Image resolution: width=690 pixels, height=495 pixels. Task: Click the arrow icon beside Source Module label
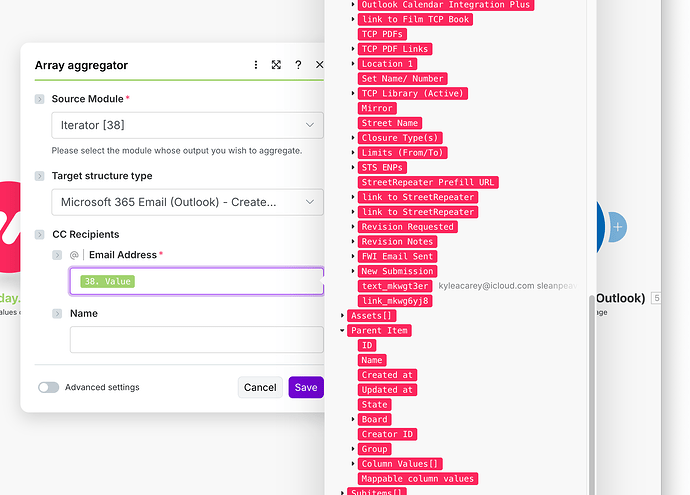click(x=40, y=99)
